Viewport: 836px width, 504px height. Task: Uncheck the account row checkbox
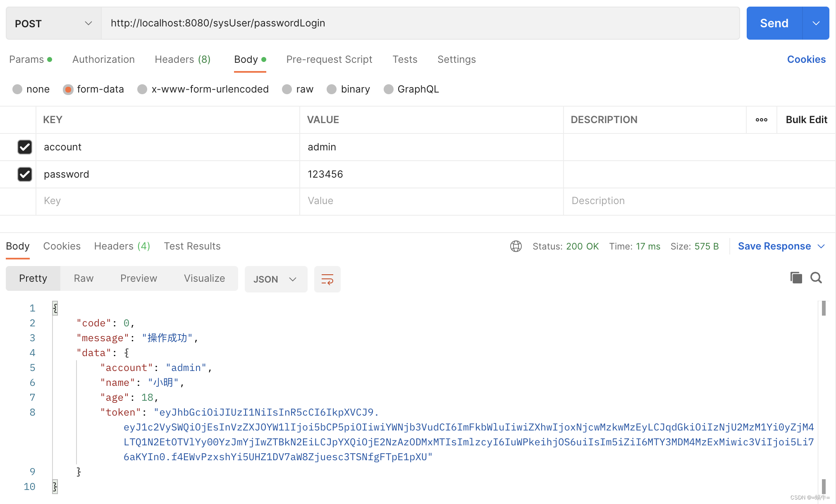coord(25,147)
